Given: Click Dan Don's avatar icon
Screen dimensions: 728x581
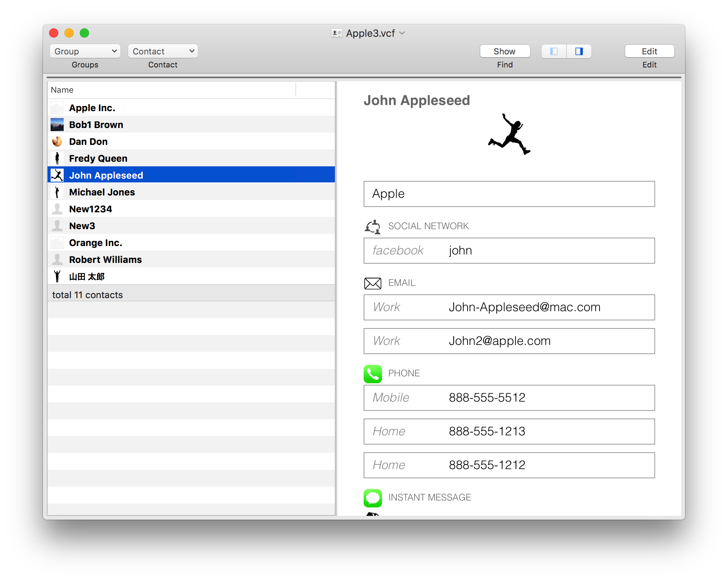Looking at the screenshot, I should tap(57, 142).
